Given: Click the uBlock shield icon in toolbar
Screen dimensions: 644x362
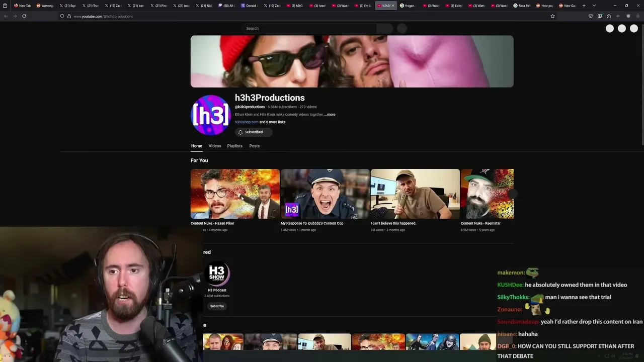Looking at the screenshot, I should 628,16.
